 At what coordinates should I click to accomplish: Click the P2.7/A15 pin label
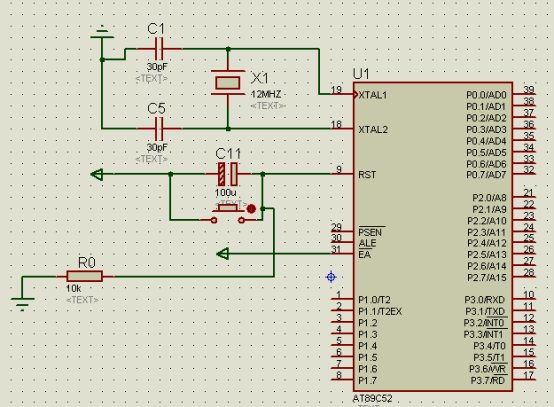(x=487, y=278)
